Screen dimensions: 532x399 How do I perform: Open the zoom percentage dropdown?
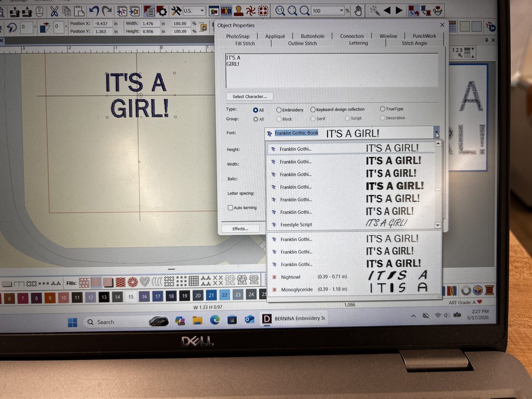(x=341, y=11)
